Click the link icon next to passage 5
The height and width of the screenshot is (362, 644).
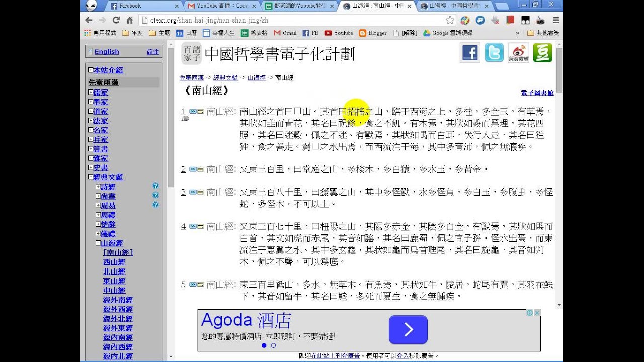click(196, 285)
